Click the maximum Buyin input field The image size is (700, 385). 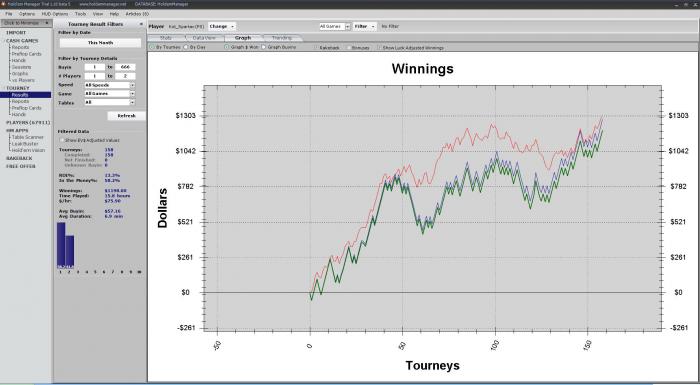tap(125, 67)
